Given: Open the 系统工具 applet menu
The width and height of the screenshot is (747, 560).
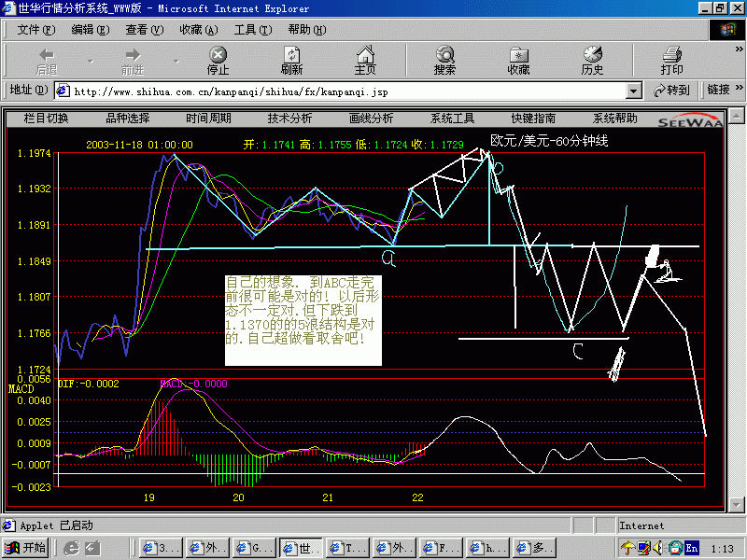Looking at the screenshot, I should pos(452,119).
